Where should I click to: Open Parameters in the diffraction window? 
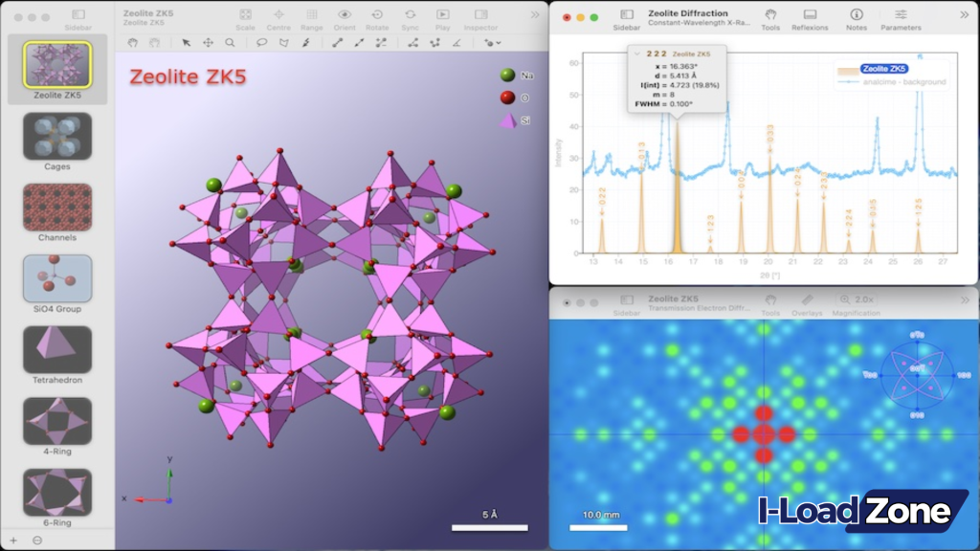(902, 14)
